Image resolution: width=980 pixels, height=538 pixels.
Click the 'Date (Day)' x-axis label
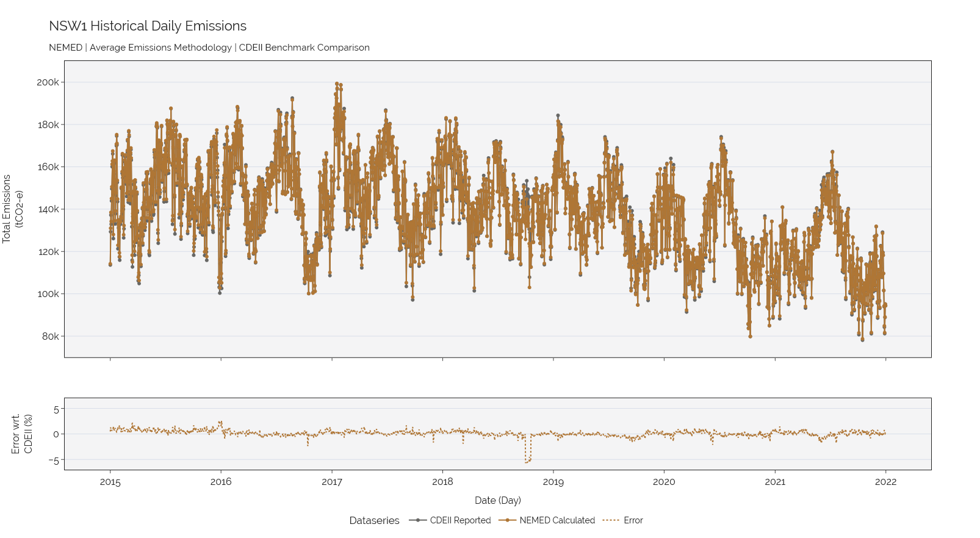point(498,500)
